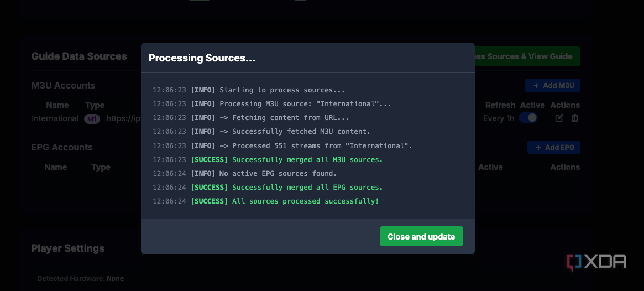Click the XDA logo watermark
The image size is (644, 291).
(596, 262)
